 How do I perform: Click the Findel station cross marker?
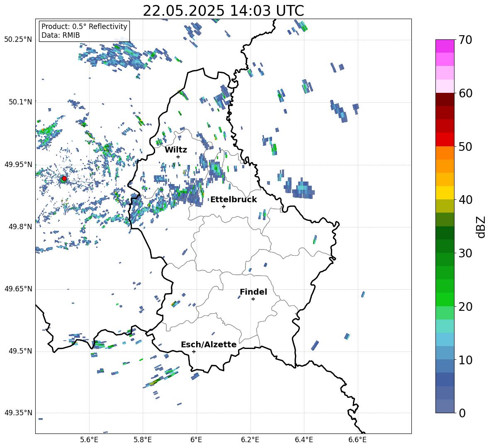tap(253, 299)
